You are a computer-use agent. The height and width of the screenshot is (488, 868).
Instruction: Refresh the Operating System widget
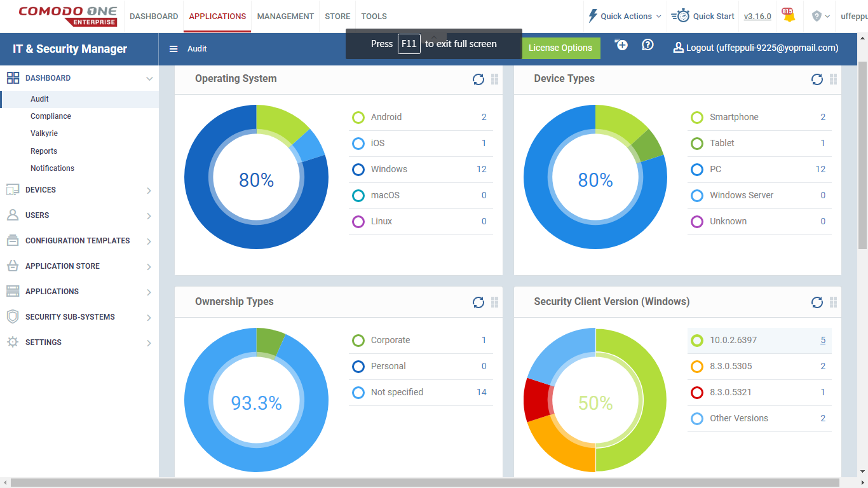(x=478, y=79)
